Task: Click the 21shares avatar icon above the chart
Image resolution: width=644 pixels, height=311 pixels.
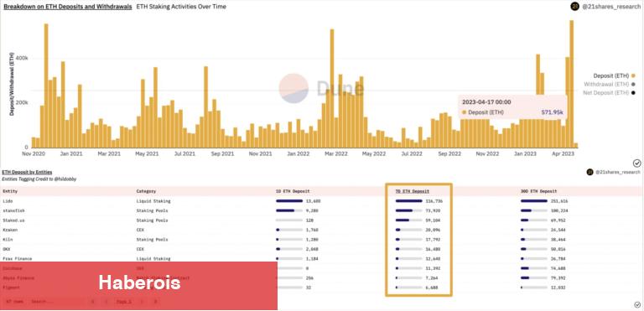Action: pos(574,7)
